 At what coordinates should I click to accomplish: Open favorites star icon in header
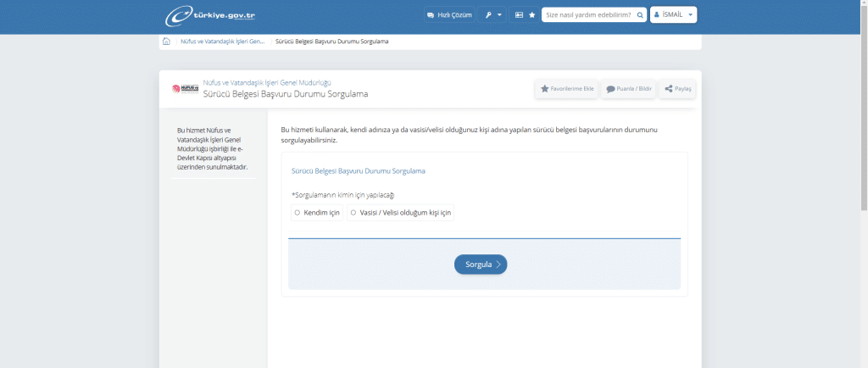[x=531, y=15]
